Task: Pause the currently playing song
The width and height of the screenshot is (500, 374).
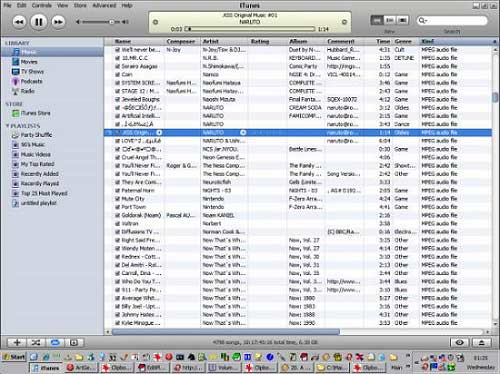Action: pos(39,22)
